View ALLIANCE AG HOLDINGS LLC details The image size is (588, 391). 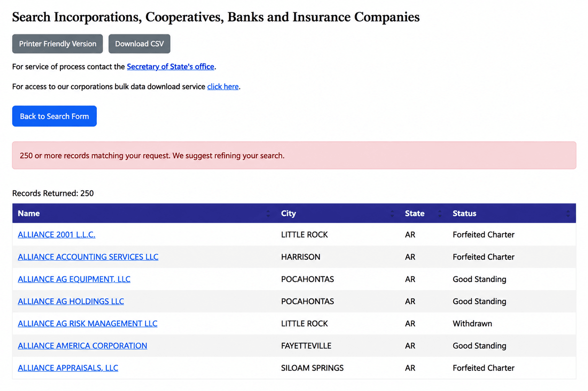pyautogui.click(x=71, y=301)
